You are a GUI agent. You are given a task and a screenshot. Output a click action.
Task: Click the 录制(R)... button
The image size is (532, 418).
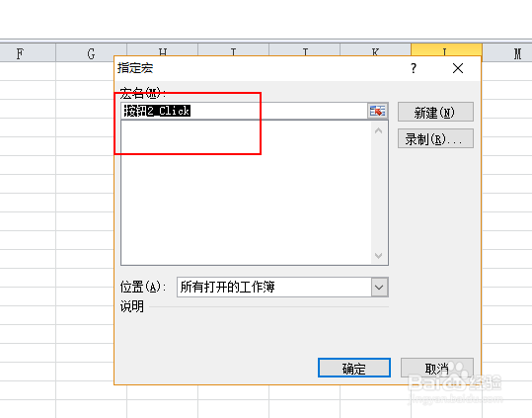click(x=435, y=138)
